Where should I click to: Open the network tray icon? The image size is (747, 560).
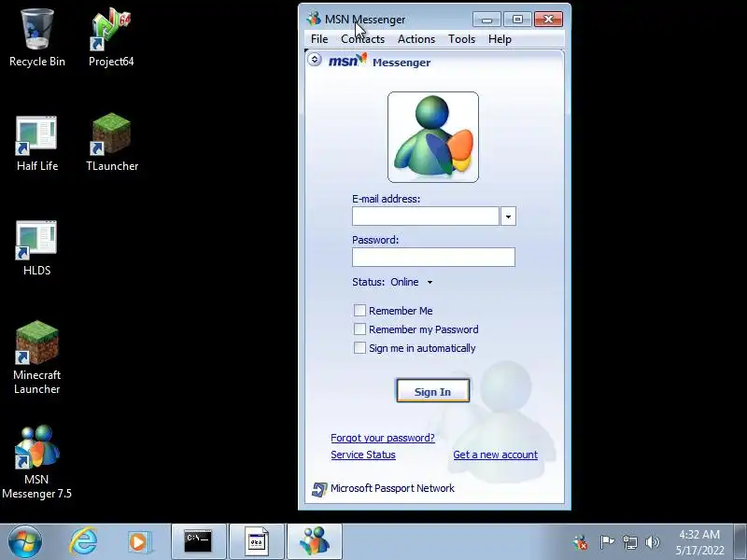pos(629,542)
